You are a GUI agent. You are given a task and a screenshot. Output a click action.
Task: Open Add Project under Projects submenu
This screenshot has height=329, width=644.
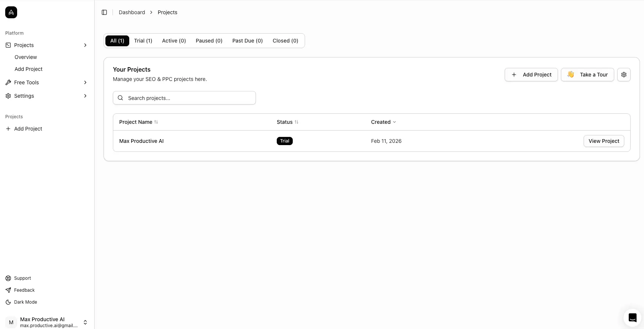29,69
